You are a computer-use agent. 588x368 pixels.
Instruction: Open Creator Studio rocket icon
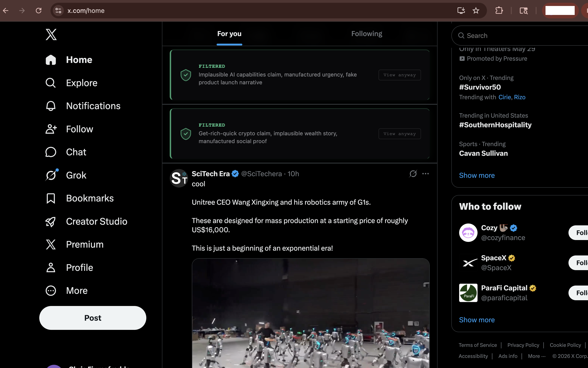coord(51,221)
